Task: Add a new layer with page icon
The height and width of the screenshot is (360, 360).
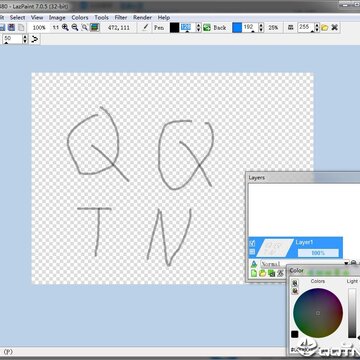Action: tap(254, 273)
